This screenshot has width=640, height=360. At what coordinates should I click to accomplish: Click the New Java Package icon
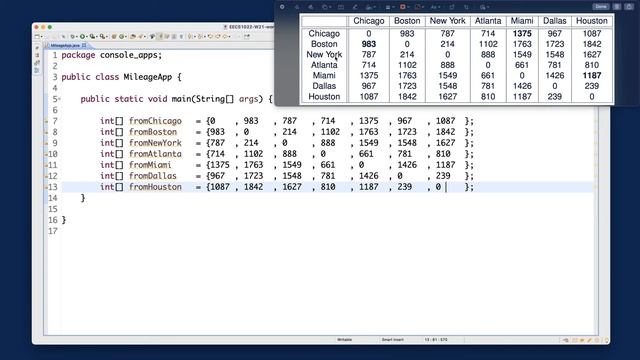(x=113, y=37)
